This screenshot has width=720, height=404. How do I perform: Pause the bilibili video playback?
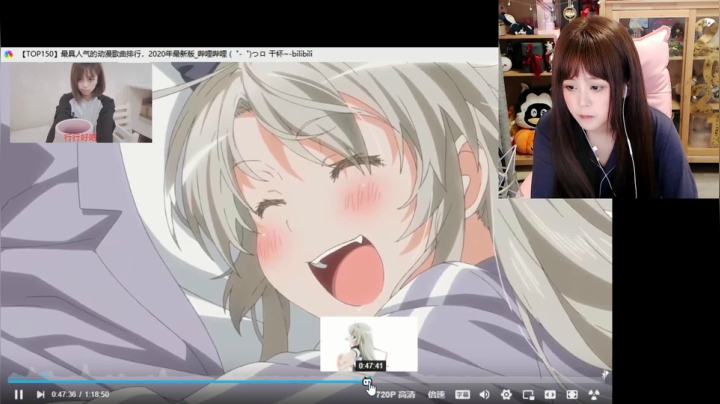click(x=19, y=394)
